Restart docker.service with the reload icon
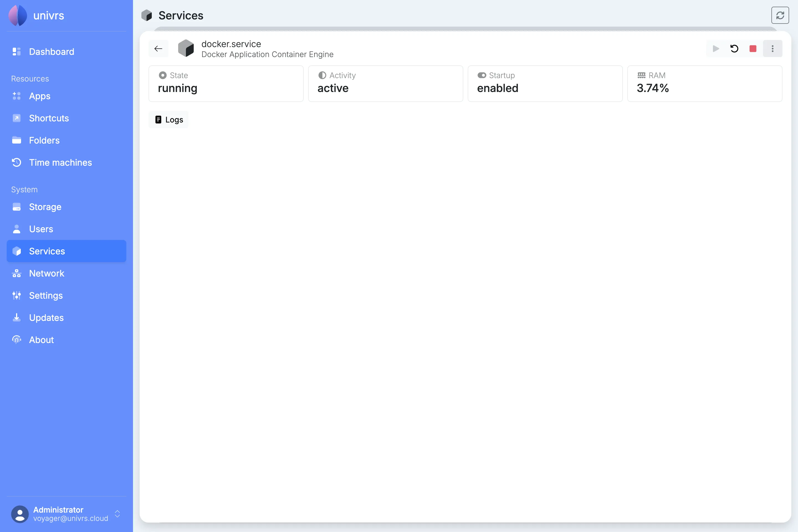The height and width of the screenshot is (532, 798). [734, 48]
